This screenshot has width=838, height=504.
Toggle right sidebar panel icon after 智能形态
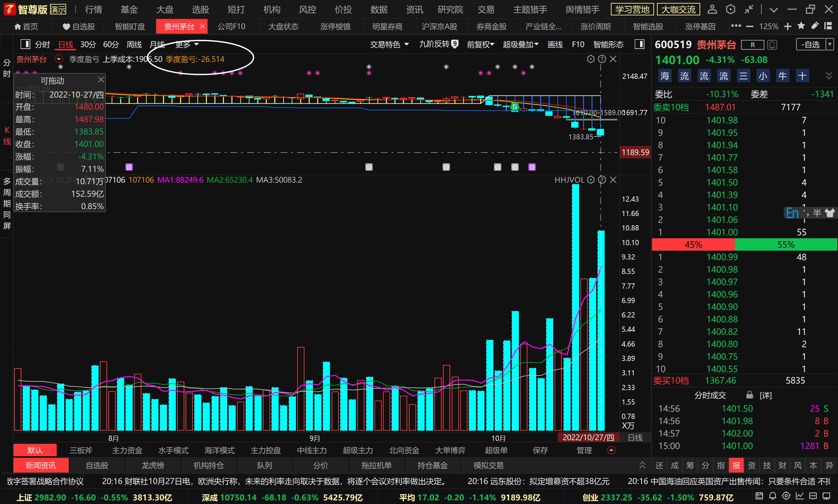point(640,44)
